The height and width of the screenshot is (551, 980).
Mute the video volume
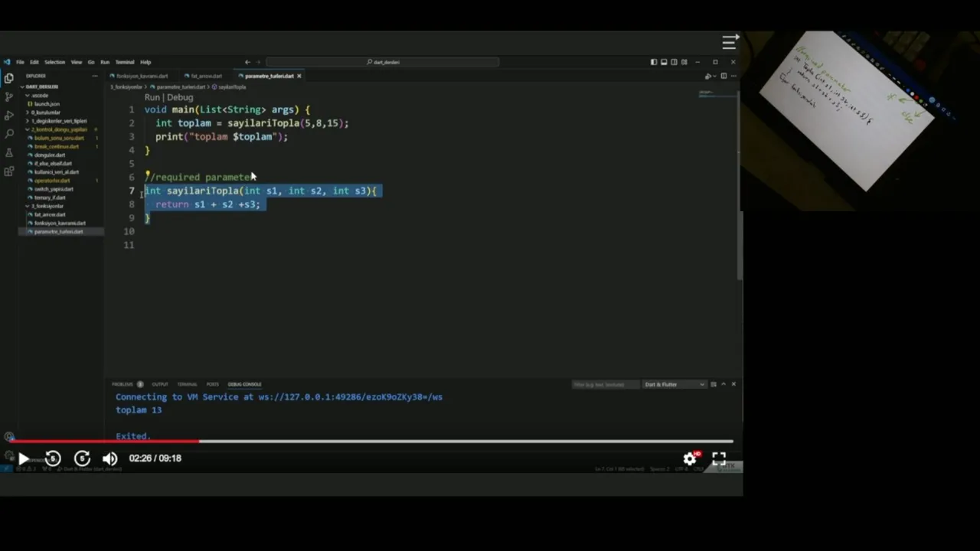pos(110,458)
